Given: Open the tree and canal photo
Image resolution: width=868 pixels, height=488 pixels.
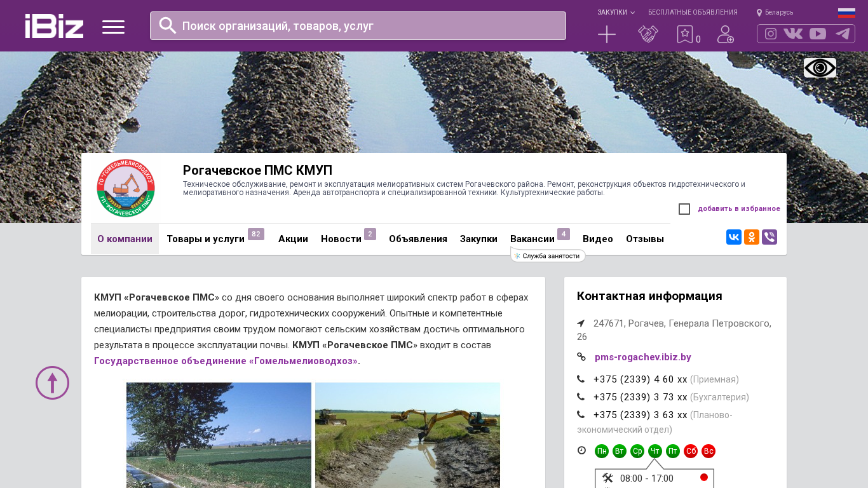Looking at the screenshot, I should tap(219, 435).
